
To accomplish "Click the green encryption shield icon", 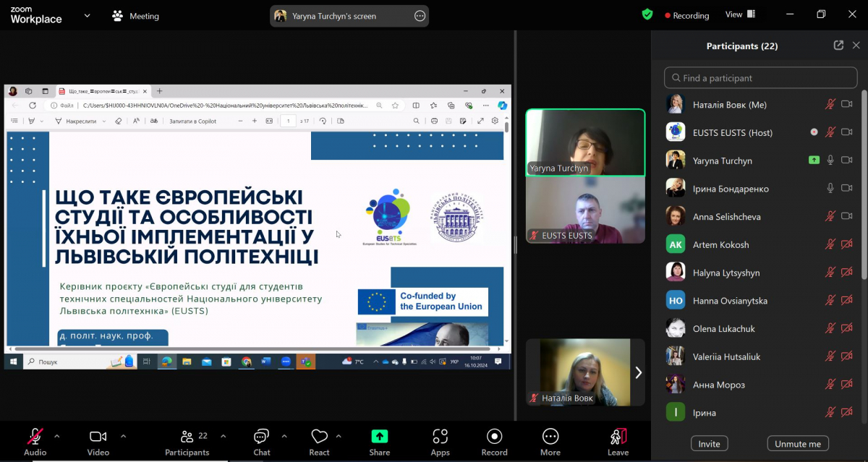I will point(647,14).
